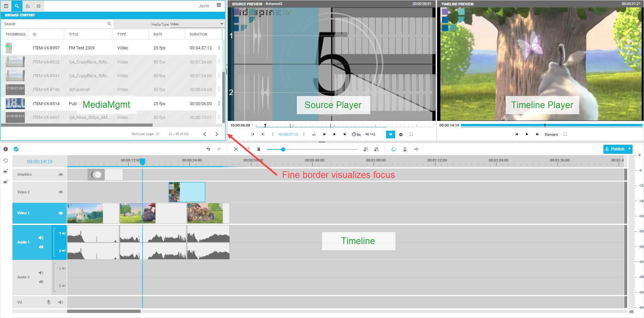Open the timeline info icon
The width and height of the screenshot is (644, 318).
[6, 149]
